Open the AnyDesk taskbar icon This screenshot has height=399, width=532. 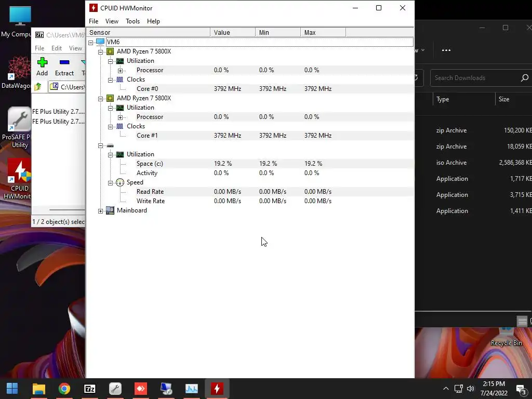point(140,389)
